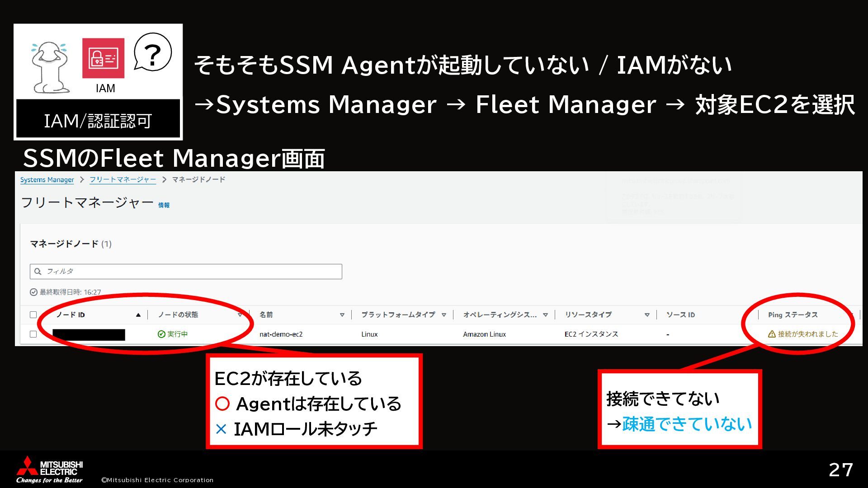Click the Mitsubishi Electric logo
Screen dimensions: 868x488
coord(50,470)
